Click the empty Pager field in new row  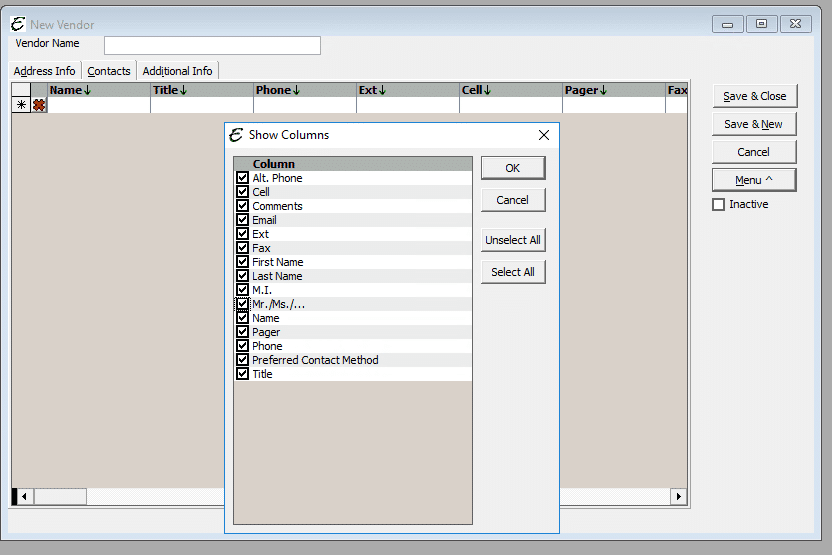[613, 105]
